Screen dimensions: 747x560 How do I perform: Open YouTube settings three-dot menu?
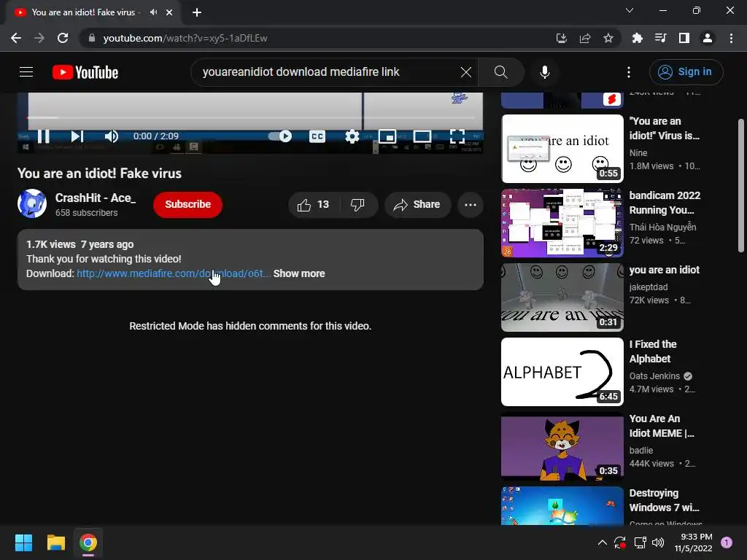(x=629, y=72)
